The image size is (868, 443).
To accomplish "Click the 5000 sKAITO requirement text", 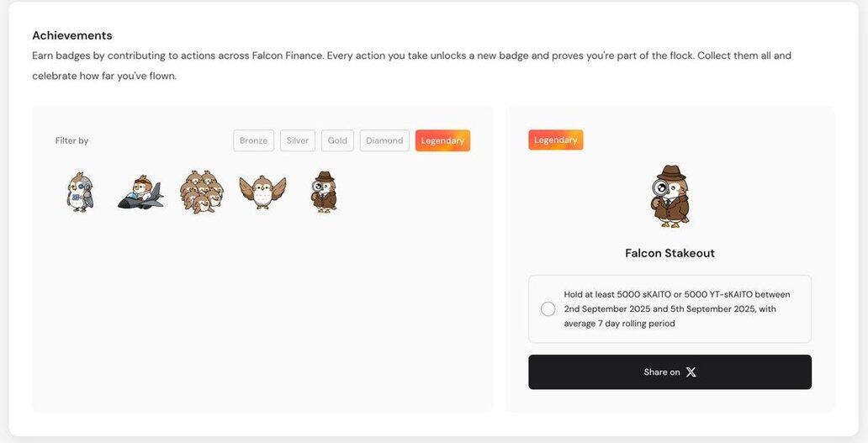I will pyautogui.click(x=677, y=309).
